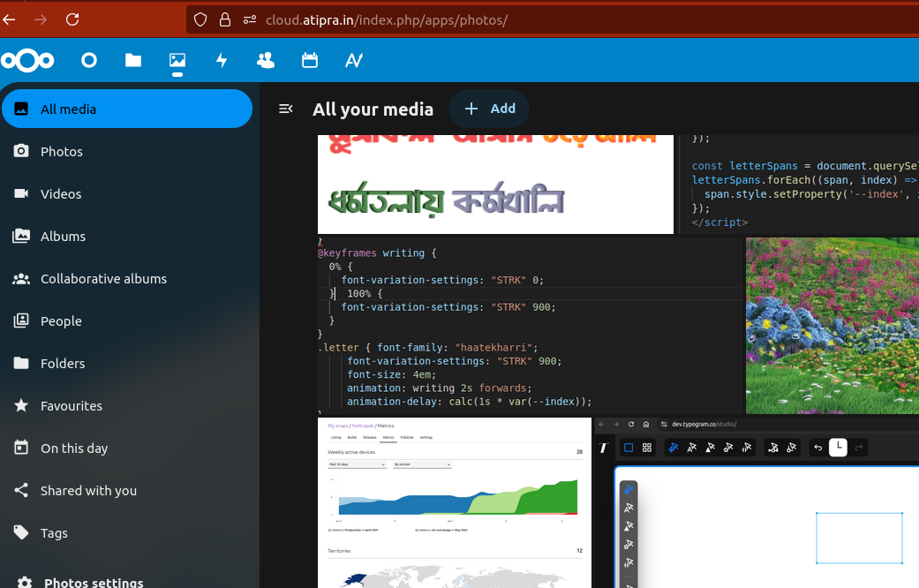This screenshot has width=919, height=588.
Task: Click the All your media heading
Action: [x=373, y=109]
